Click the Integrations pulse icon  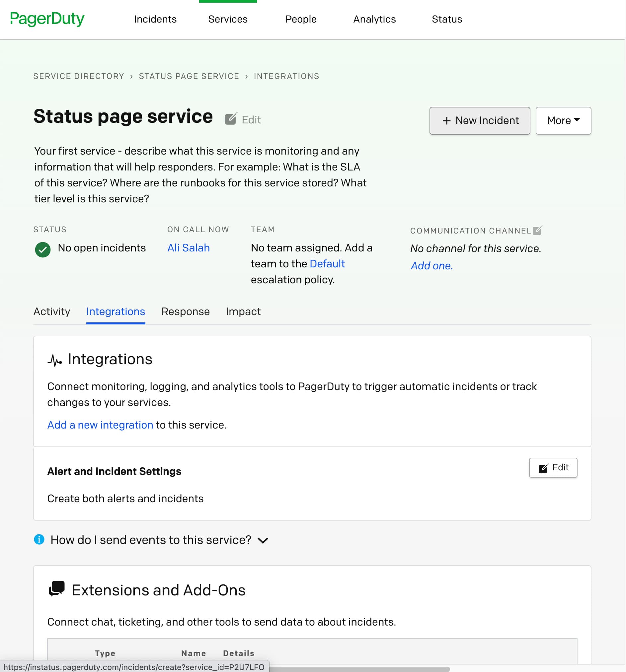pos(54,360)
